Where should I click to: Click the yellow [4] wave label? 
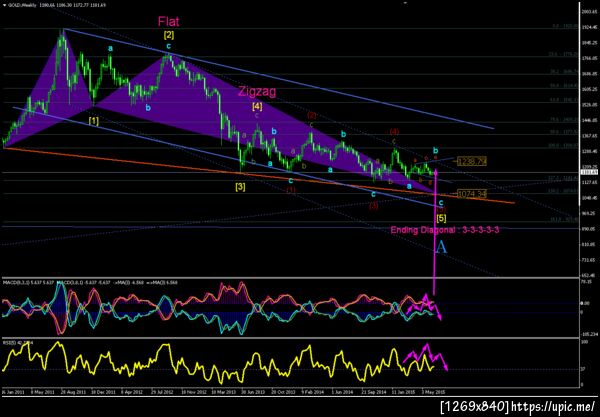tap(257, 106)
